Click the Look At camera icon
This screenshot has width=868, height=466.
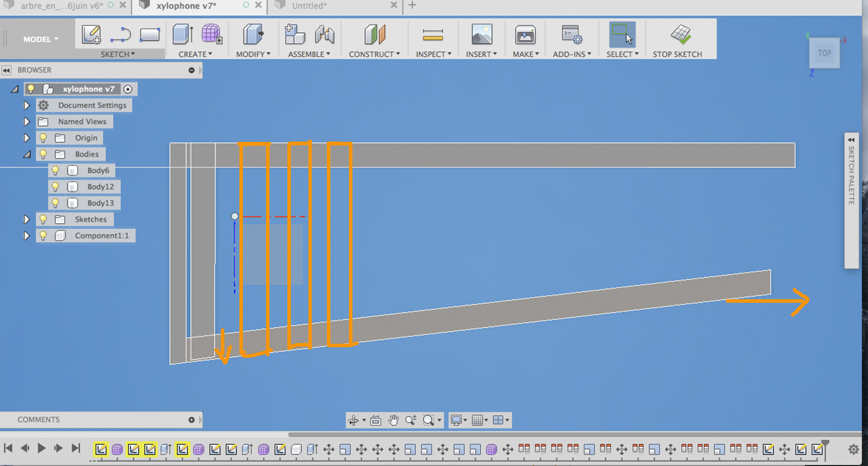pos(376,420)
